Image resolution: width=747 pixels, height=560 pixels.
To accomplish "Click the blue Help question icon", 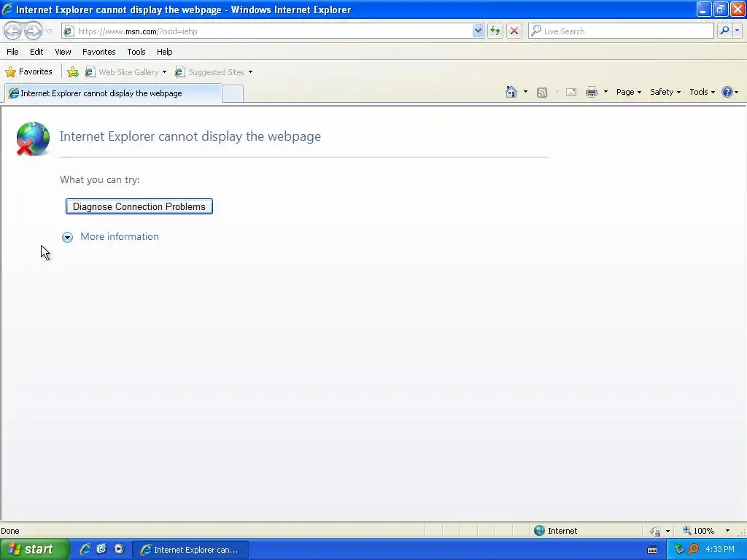I will pos(727,92).
